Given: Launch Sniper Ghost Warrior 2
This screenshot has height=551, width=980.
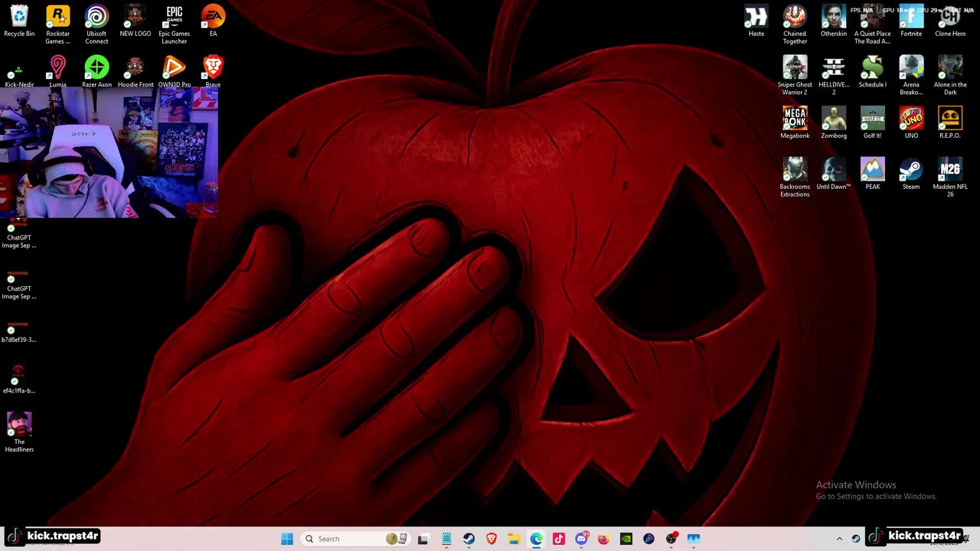Looking at the screenshot, I should 795,76.
